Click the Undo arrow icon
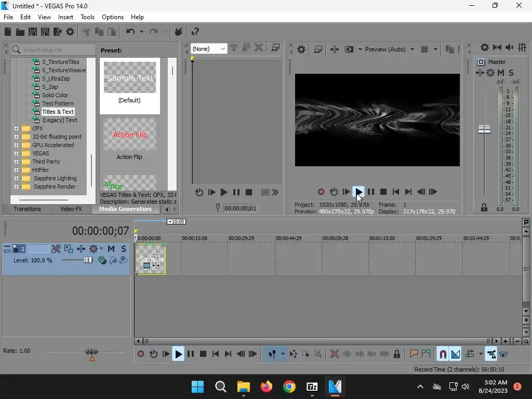This screenshot has height=399, width=532. (130, 32)
